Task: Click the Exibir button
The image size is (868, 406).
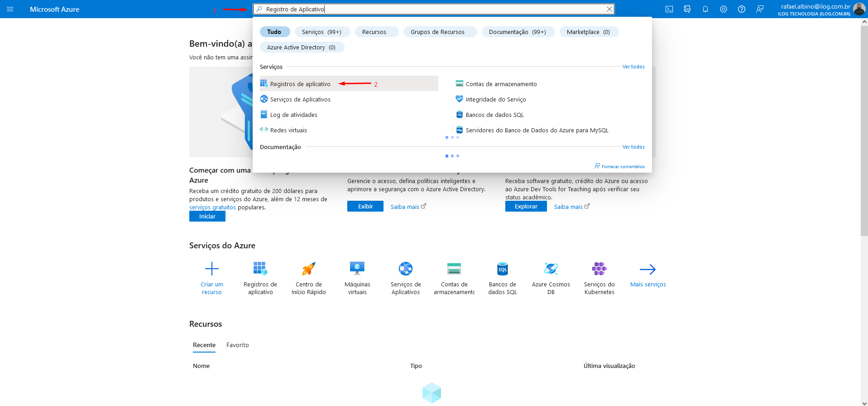Action: (x=365, y=206)
